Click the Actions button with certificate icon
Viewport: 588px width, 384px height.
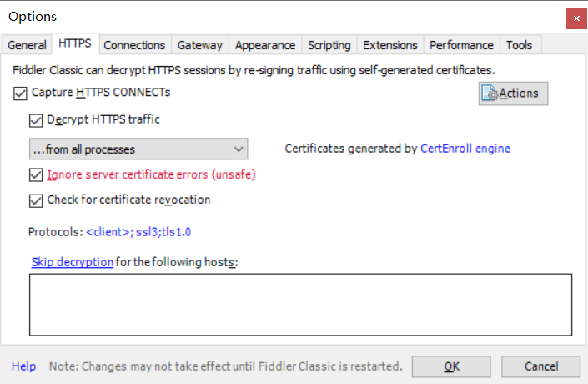(513, 93)
